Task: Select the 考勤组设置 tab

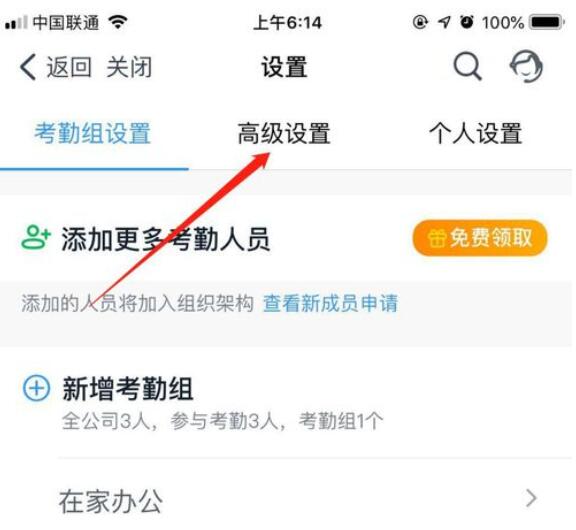Action: [x=93, y=133]
